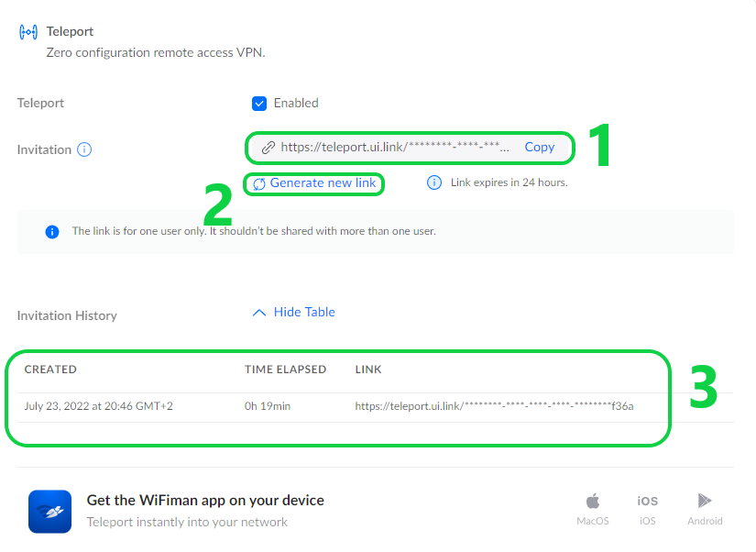
Task: Click the info icon next to Invitation
Action: 84,149
